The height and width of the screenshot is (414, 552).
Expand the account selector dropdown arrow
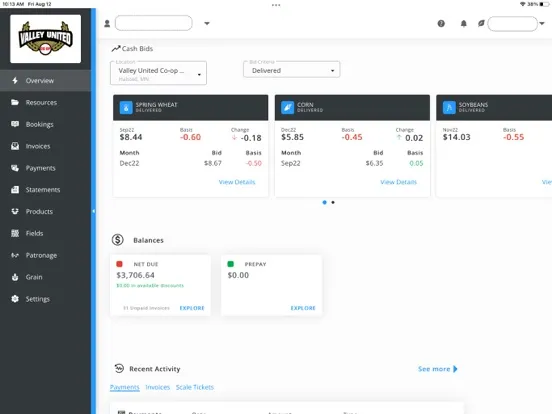tap(207, 24)
